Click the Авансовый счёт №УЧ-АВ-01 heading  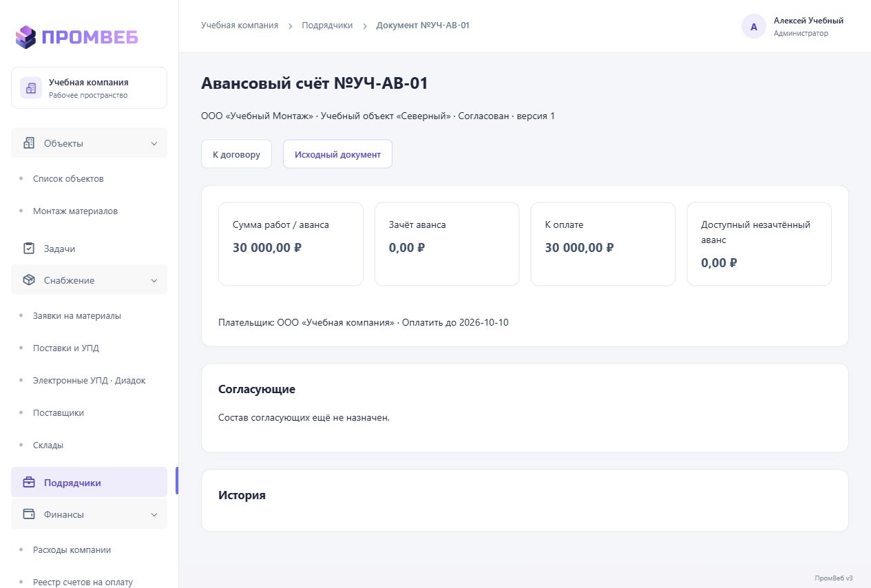tap(315, 83)
